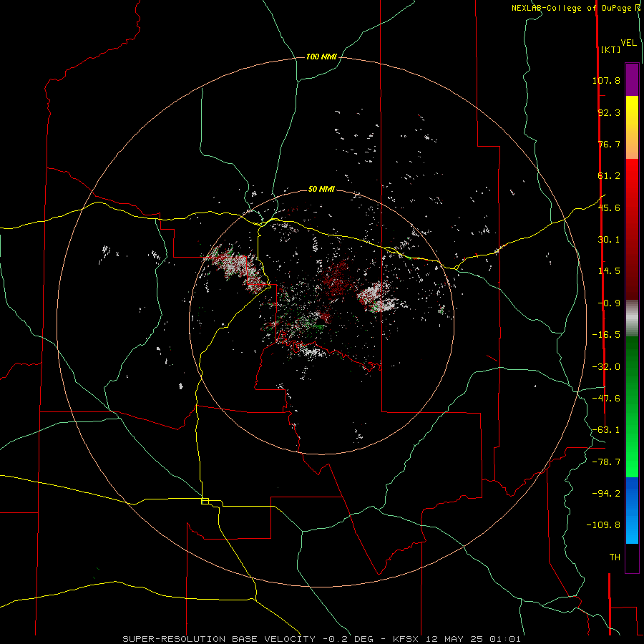Select the -78.7 velocity scale value
Screen dimensions: 644x644
point(606,462)
